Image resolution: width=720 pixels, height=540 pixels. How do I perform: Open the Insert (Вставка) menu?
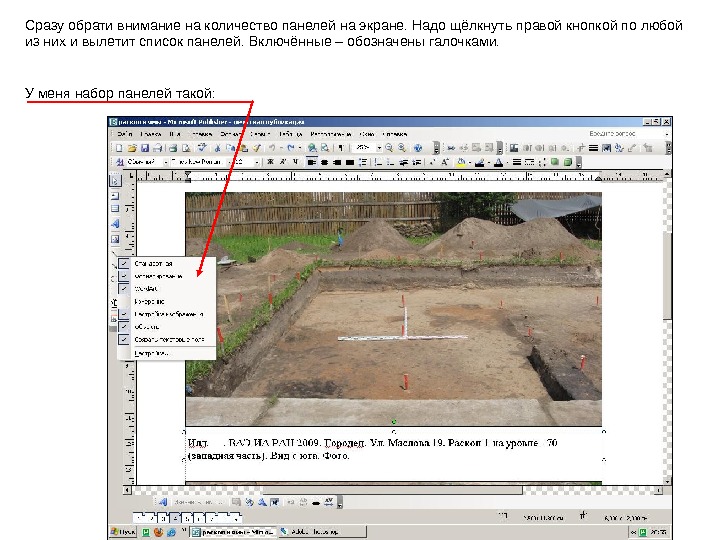coord(201,134)
